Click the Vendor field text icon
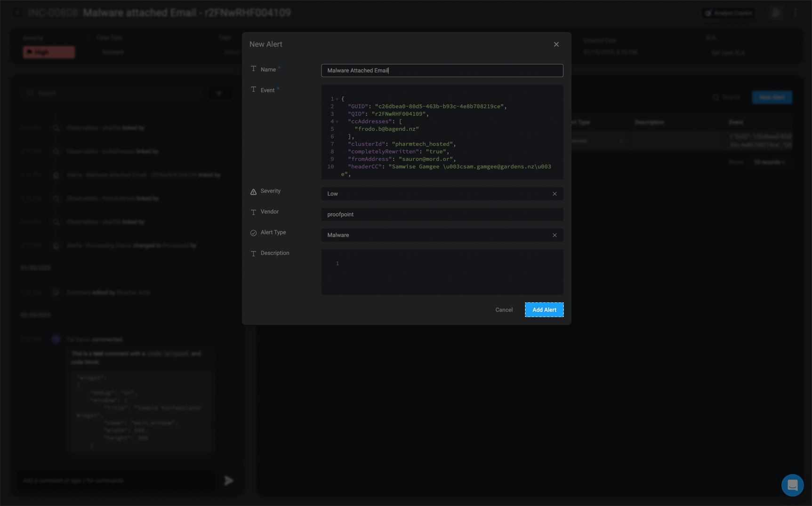This screenshot has width=812, height=506. click(253, 212)
